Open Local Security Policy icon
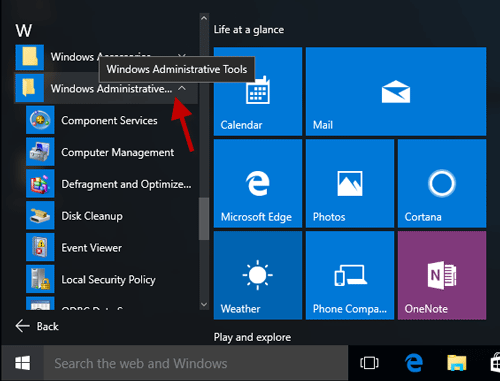Viewport: 500px width, 381px height. pos(40,279)
